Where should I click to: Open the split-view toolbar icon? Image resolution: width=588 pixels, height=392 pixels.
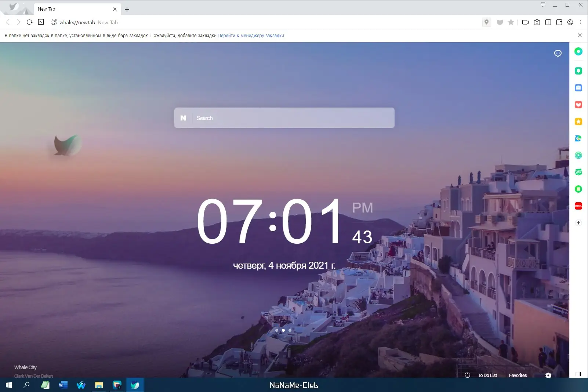tap(548, 22)
